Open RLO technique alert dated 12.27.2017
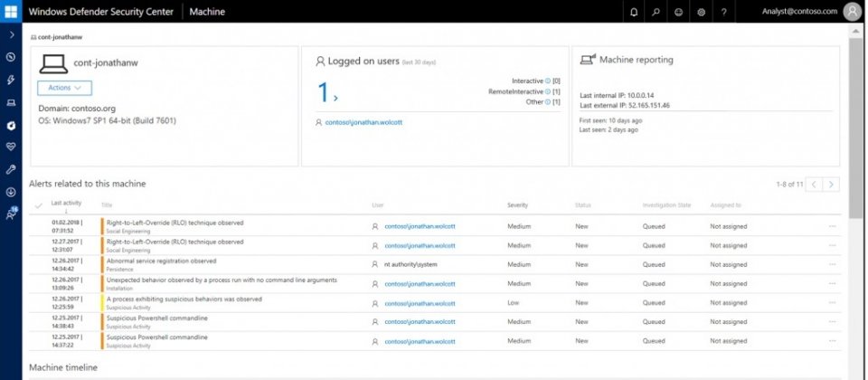Screen dimensions: 868x380 tap(175, 242)
